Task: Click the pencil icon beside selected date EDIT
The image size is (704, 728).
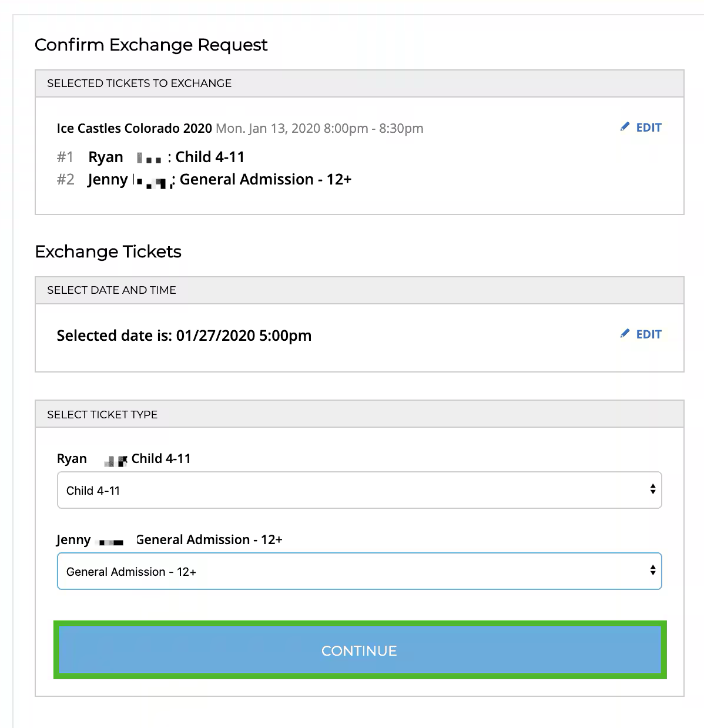Action: coord(625,334)
